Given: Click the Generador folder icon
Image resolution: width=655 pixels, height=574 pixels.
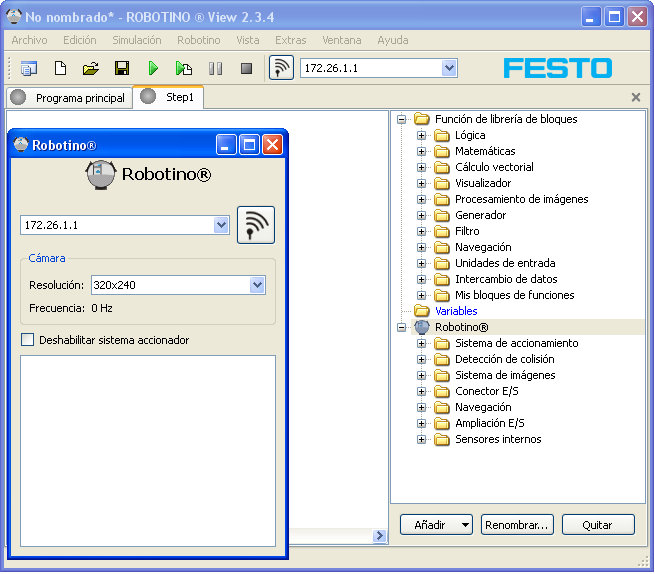Looking at the screenshot, I should coord(442,215).
